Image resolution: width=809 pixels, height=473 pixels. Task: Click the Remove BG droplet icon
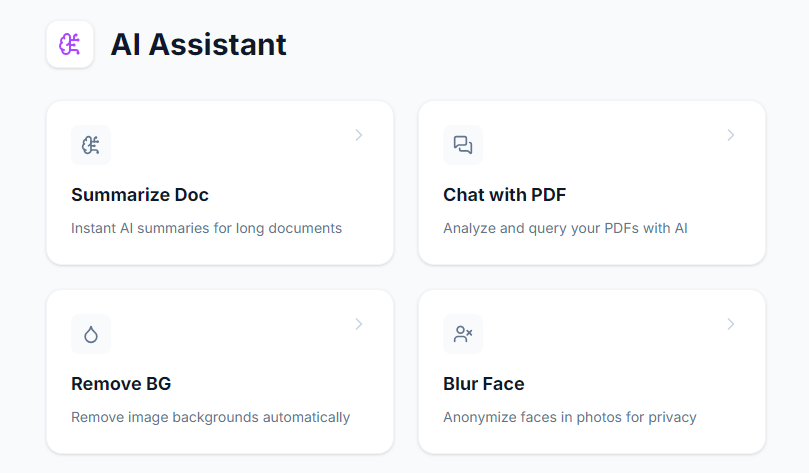tap(91, 334)
